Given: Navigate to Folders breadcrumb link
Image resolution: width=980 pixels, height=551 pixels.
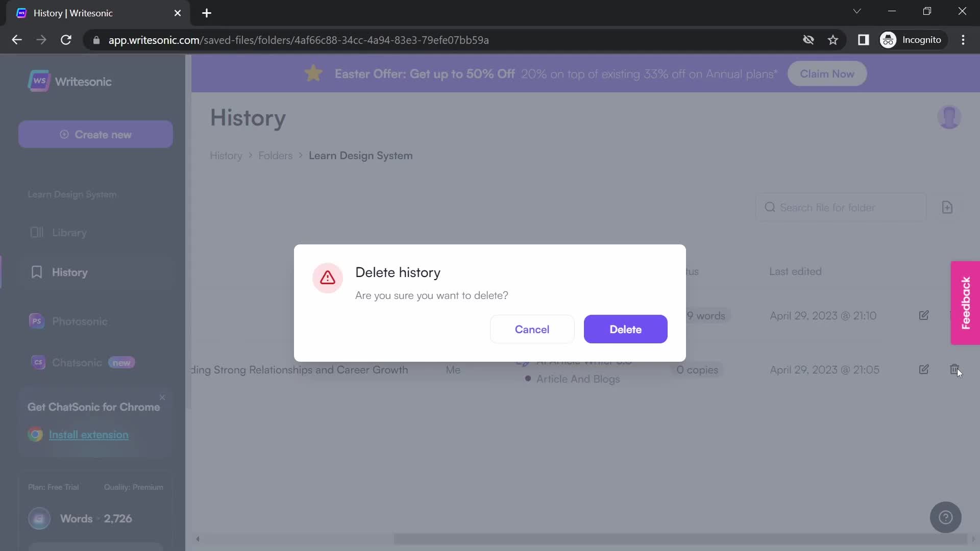Looking at the screenshot, I should 275,156.
